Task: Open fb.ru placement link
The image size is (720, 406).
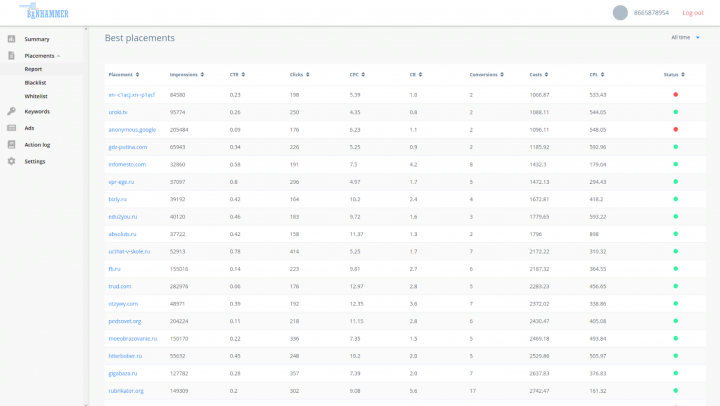Action: point(114,269)
